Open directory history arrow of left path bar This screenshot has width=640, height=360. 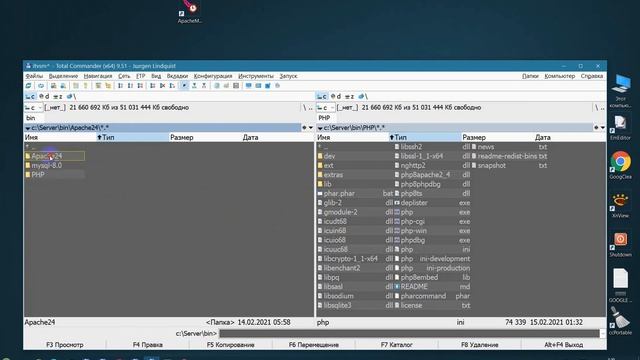click(x=311, y=128)
